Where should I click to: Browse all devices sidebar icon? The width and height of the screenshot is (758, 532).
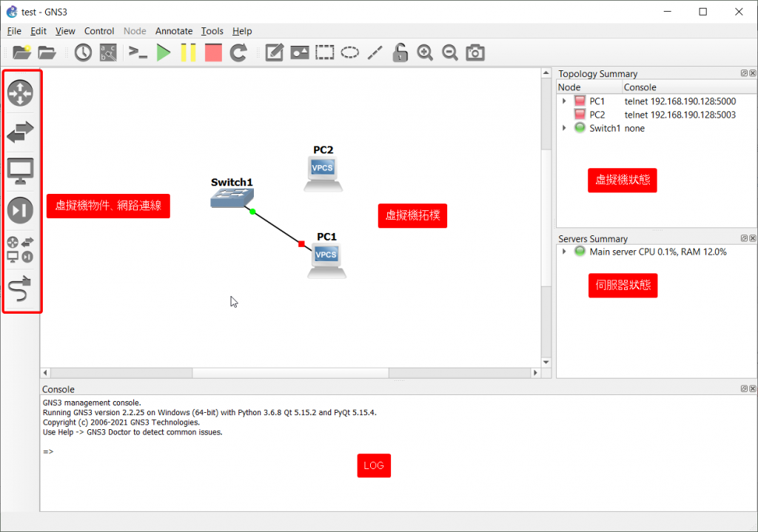tap(20, 249)
